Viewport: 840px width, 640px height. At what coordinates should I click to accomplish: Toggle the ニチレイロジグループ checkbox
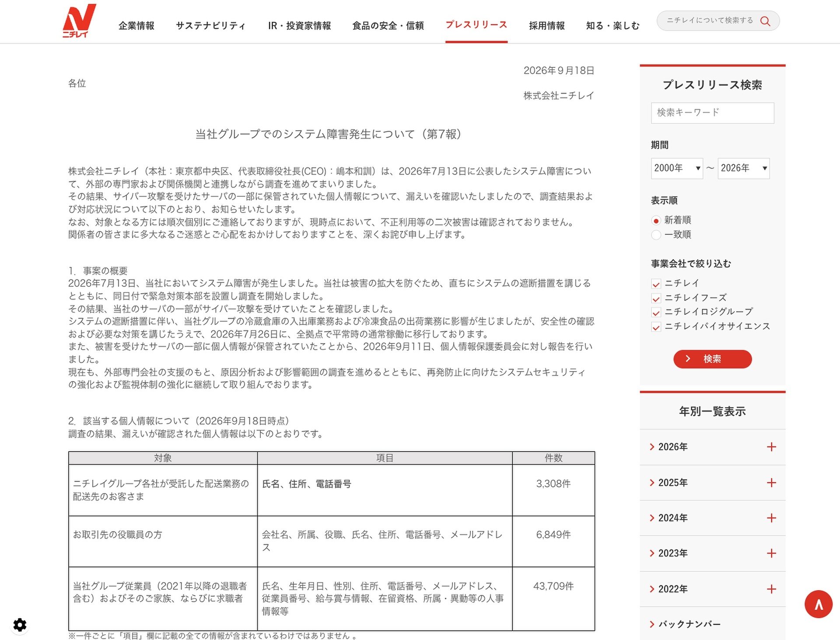[656, 313]
